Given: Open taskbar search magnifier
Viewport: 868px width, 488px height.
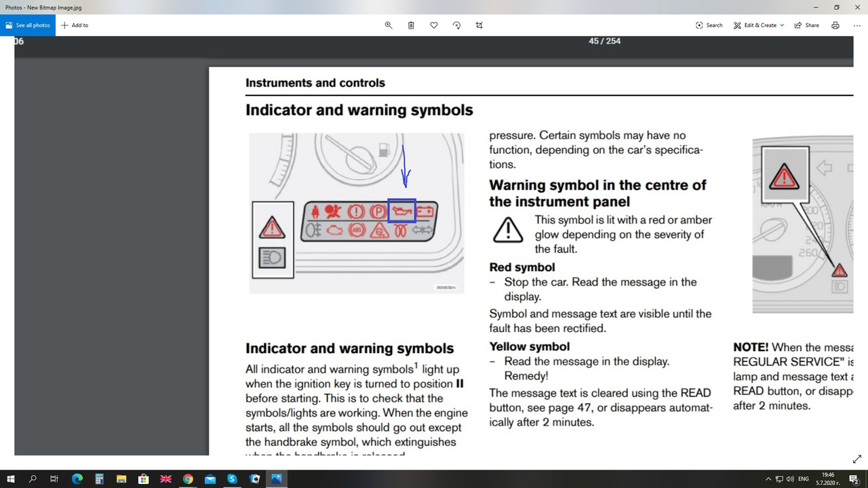Looking at the screenshot, I should click(x=33, y=479).
